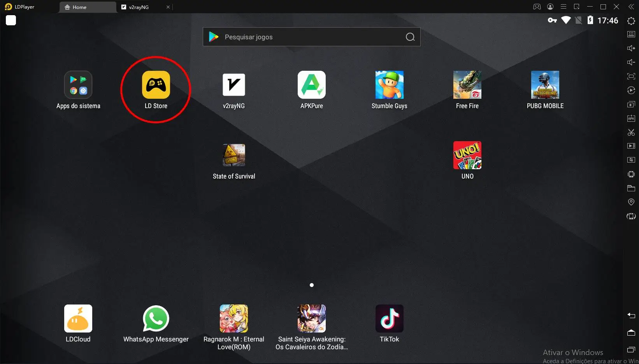The width and height of the screenshot is (639, 364).
Task: Open the UNO game
Action: (467, 155)
